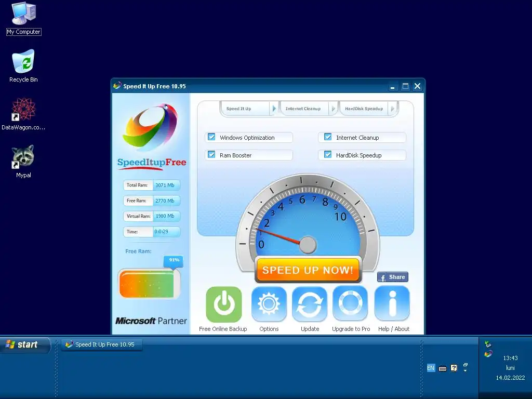Open the Free Online Backup power icon
The height and width of the screenshot is (399, 532).
[223, 304]
